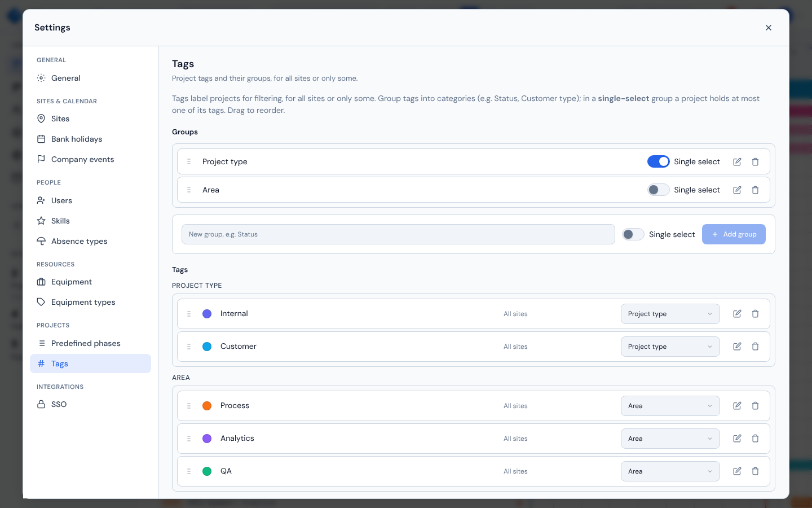Open SSO integration settings

(90, 404)
